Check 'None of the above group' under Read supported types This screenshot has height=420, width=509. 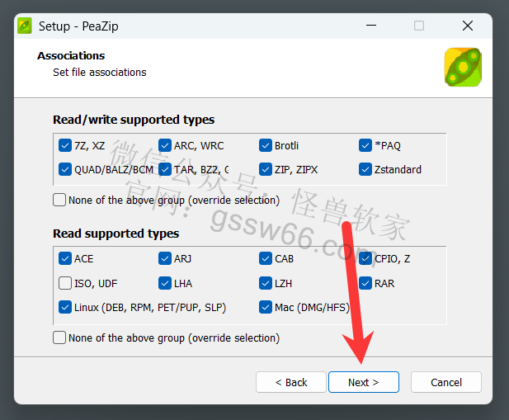[x=59, y=337]
